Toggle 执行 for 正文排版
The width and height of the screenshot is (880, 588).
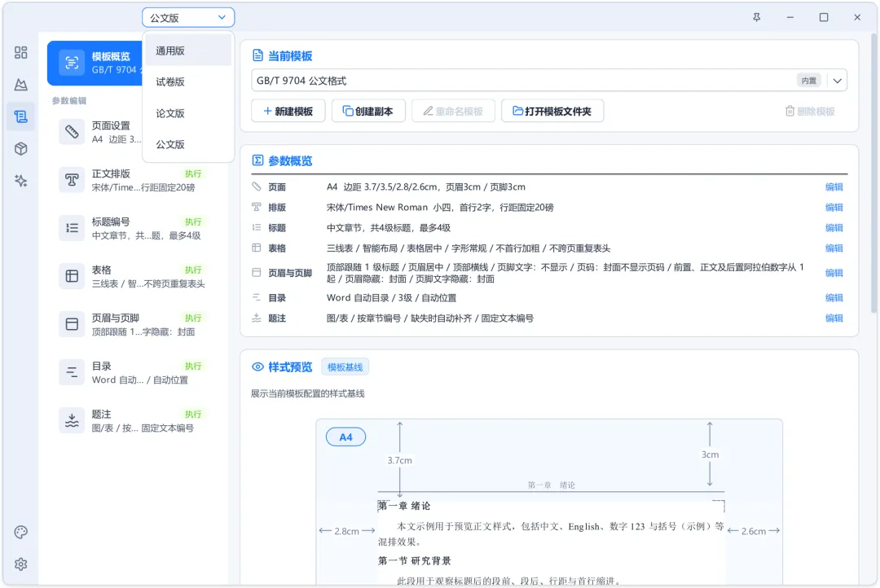pos(193,174)
